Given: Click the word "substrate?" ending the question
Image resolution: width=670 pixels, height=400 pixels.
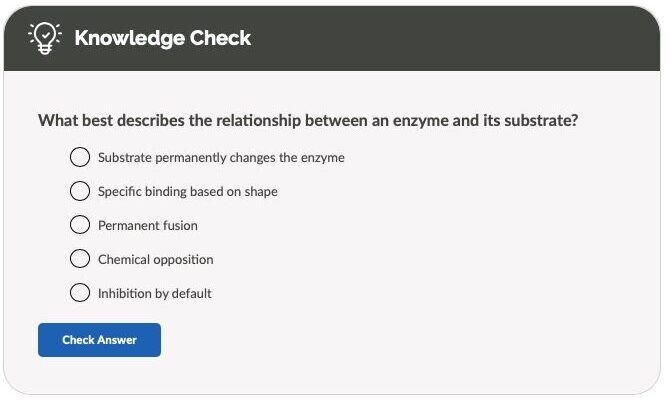Looking at the screenshot, I should (542, 121).
